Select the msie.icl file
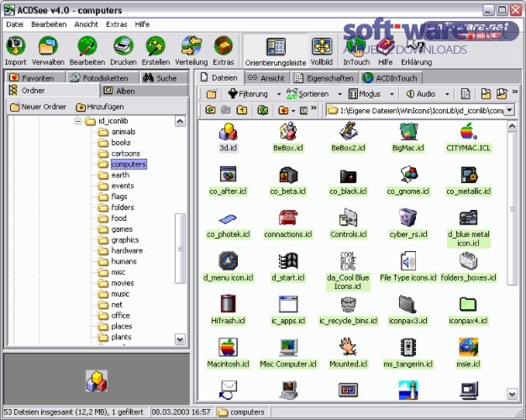The width and height of the screenshot is (526, 420). tap(468, 354)
